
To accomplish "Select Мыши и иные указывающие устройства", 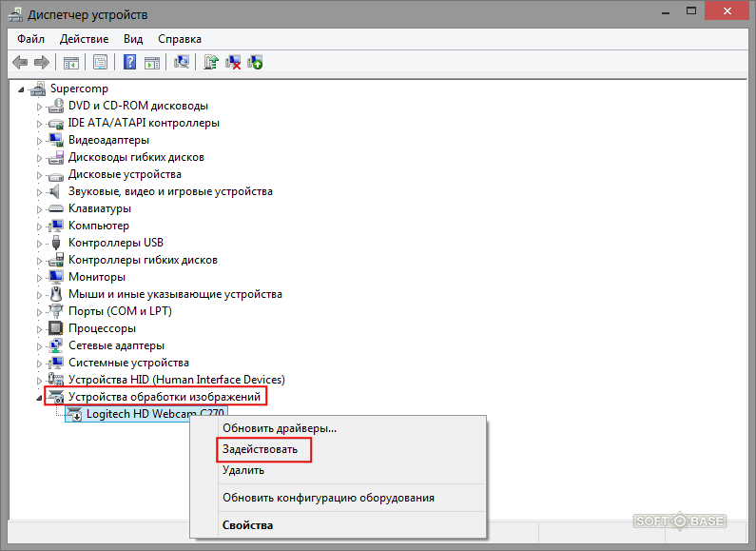I will [x=176, y=294].
